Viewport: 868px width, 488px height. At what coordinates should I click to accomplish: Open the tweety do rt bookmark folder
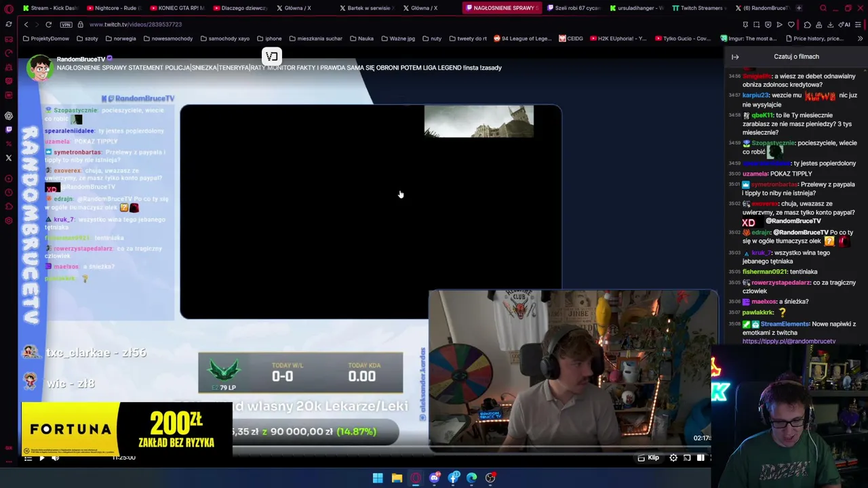click(467, 39)
